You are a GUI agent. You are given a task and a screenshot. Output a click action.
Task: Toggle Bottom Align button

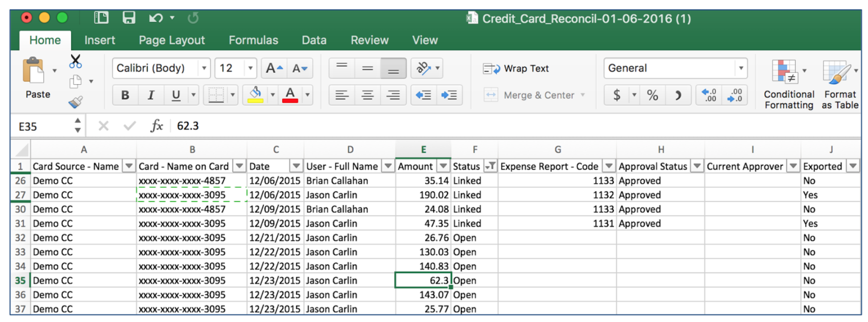point(393,68)
